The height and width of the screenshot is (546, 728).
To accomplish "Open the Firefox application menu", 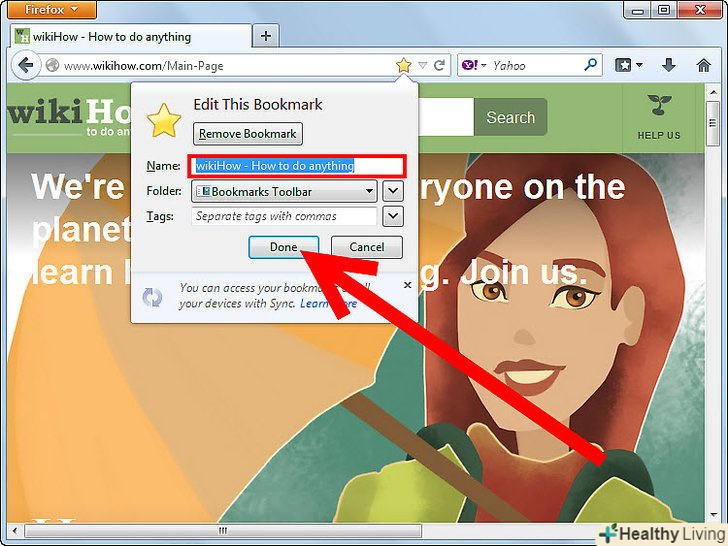I will coord(52,9).
